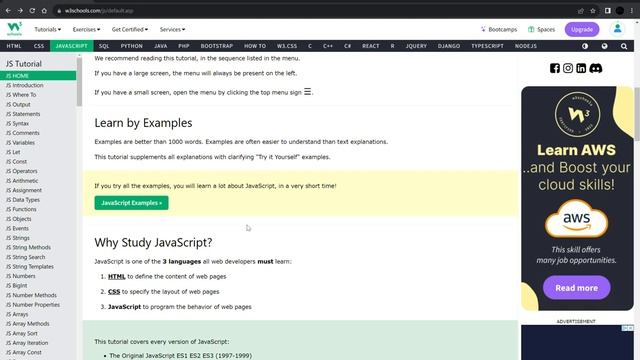Viewport: 640px width, 360px height.
Task: Open JS HOME in sidebar
Action: (38, 76)
